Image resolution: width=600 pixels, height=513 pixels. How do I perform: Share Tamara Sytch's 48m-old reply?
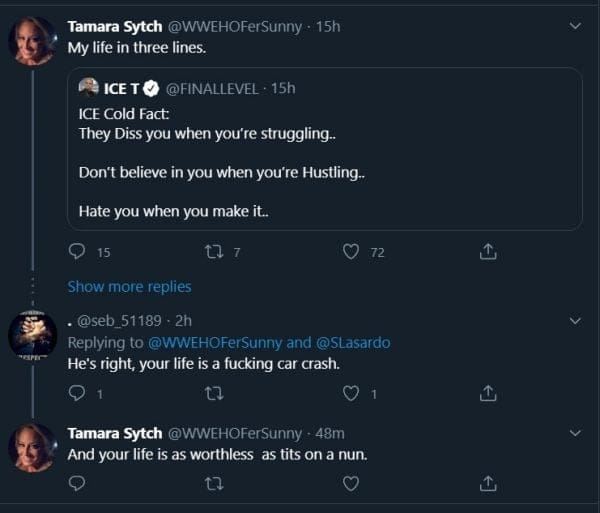click(488, 484)
